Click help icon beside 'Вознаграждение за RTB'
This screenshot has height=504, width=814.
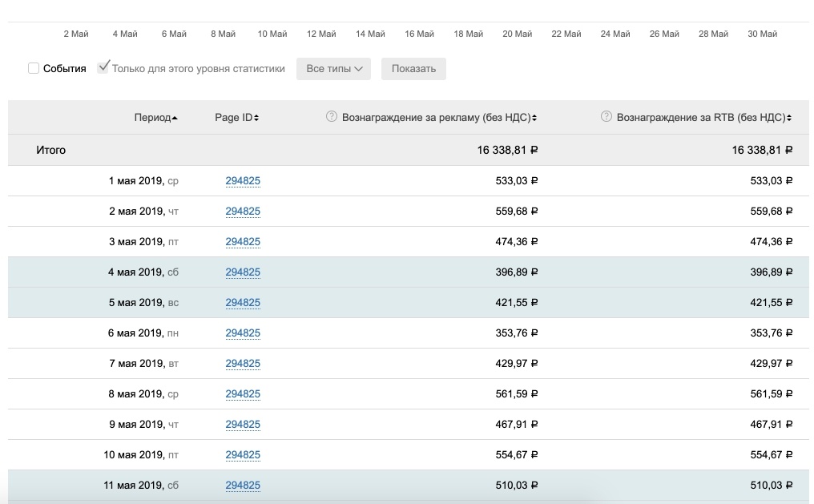pyautogui.click(x=606, y=117)
